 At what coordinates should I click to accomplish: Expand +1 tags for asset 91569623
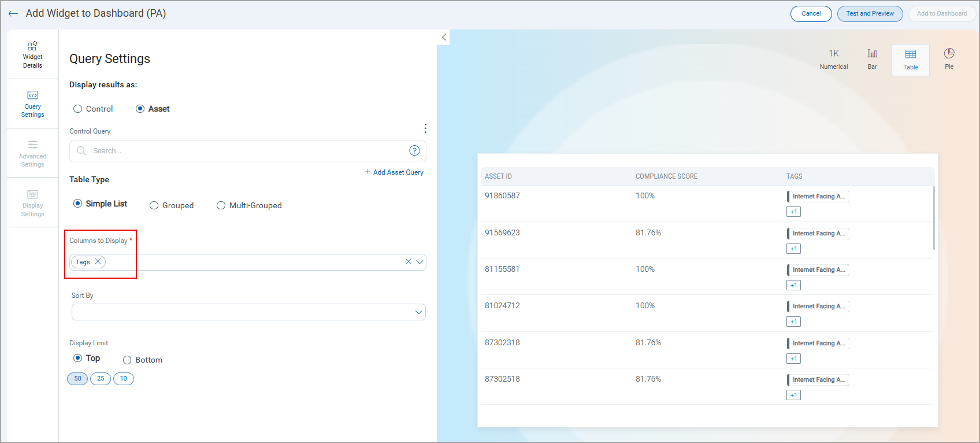(793, 249)
